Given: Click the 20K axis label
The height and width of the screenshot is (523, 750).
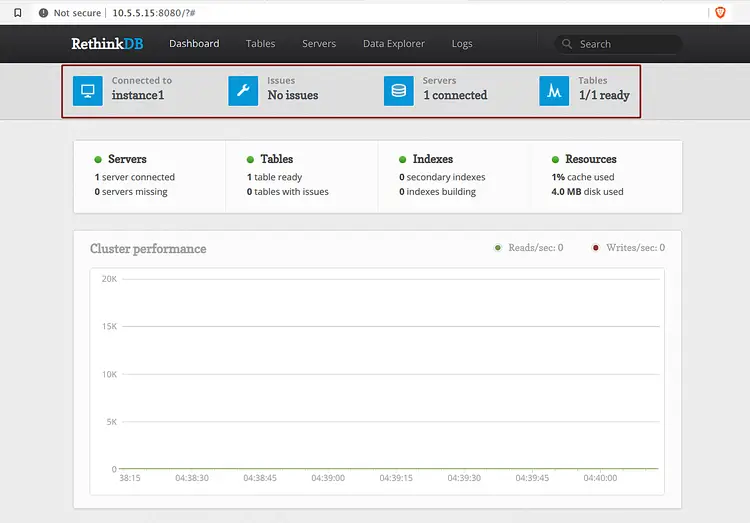Looking at the screenshot, I should [x=109, y=279].
